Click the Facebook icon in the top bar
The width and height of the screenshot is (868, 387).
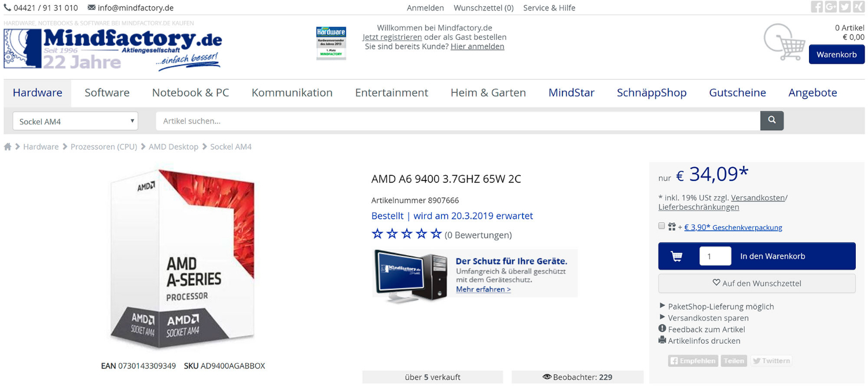[816, 7]
